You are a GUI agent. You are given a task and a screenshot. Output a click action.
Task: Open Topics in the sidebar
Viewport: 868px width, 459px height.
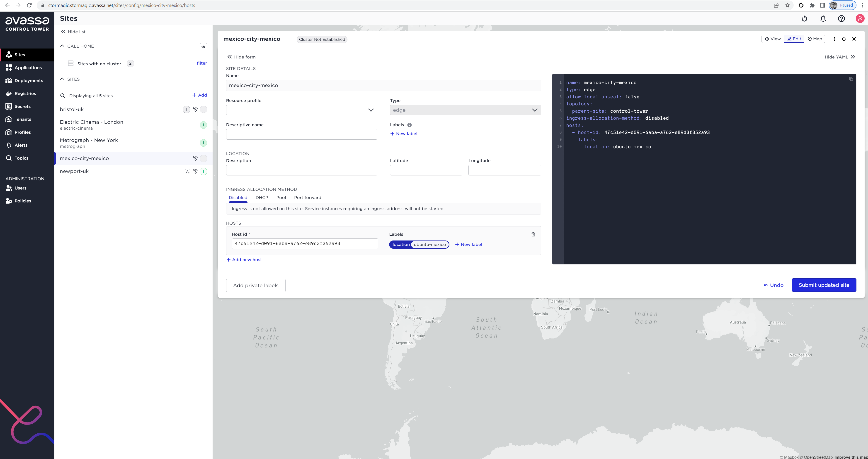tap(27, 158)
